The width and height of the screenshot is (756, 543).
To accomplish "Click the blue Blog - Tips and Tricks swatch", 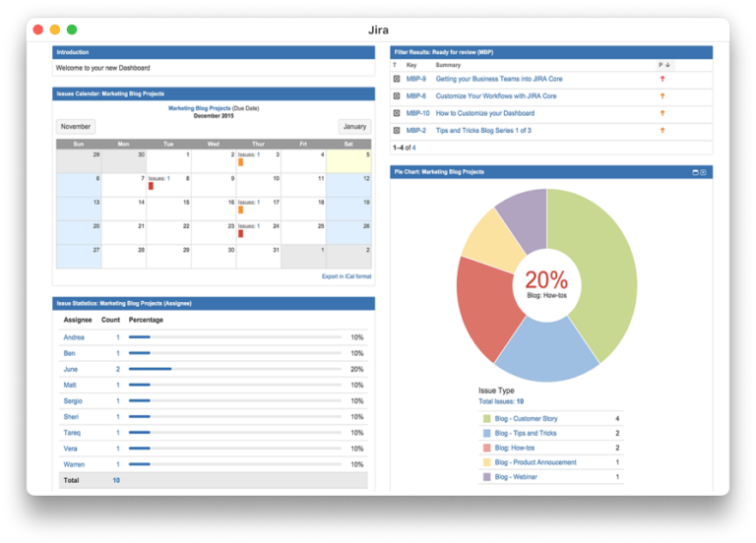I will point(487,433).
